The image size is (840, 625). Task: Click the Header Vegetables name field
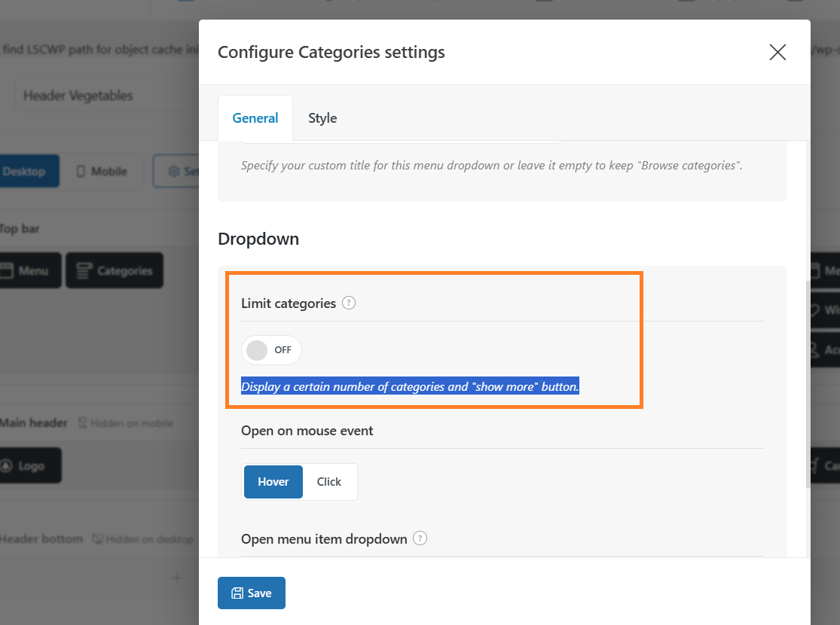[x=107, y=96]
